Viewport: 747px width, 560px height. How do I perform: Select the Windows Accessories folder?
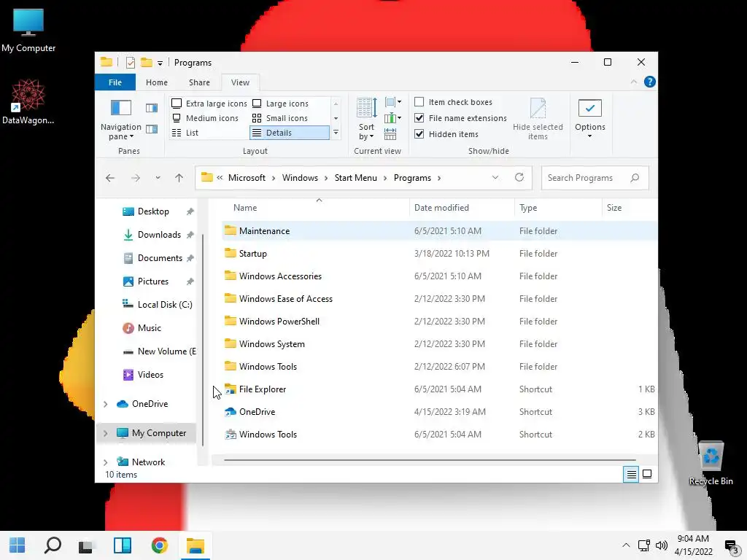coord(438,276)
